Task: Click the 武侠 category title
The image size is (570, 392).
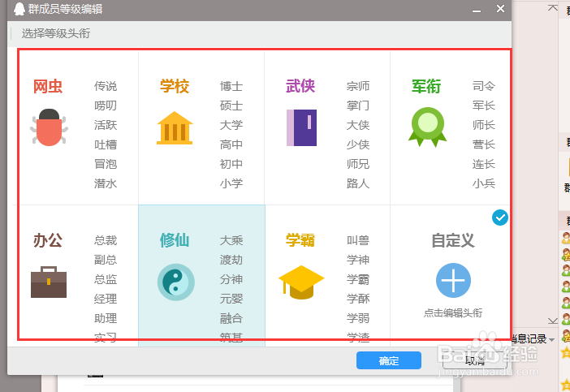Action: point(300,87)
